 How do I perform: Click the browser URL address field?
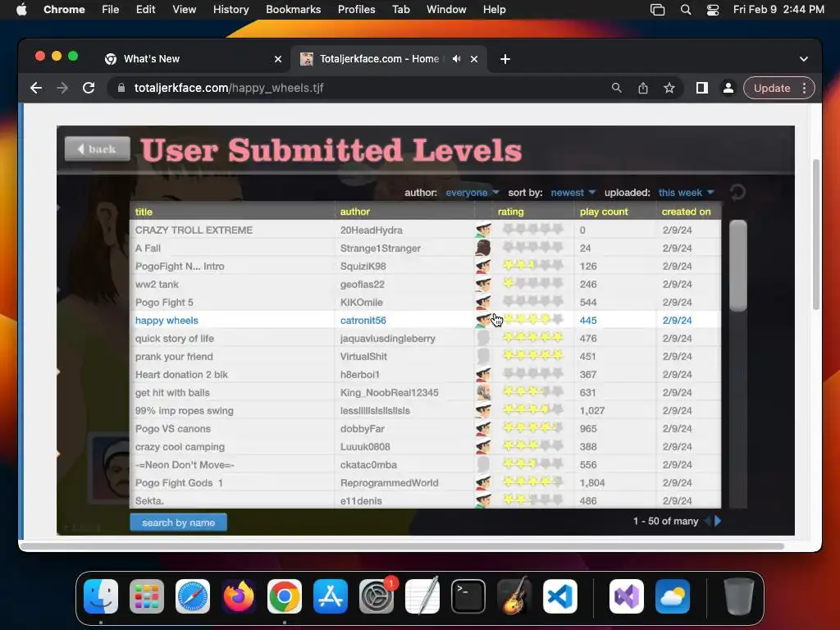[x=370, y=88]
